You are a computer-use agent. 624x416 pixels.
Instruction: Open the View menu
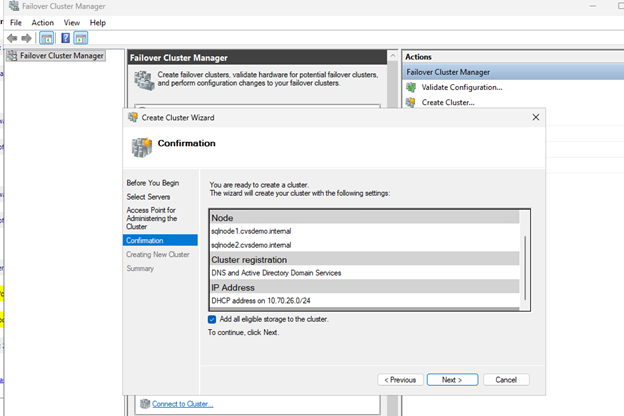(72, 23)
